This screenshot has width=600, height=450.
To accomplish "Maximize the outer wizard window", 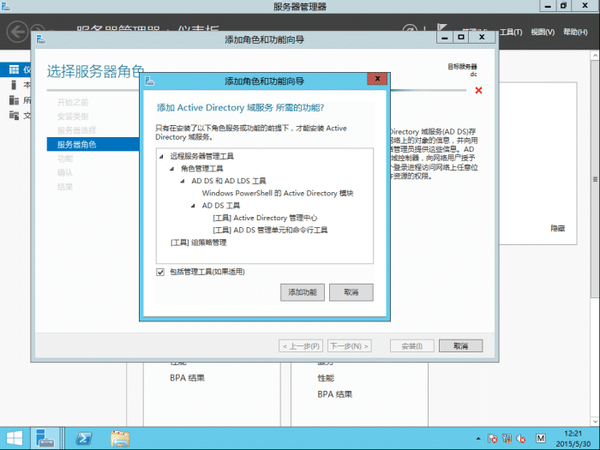I will tap(461, 38).
